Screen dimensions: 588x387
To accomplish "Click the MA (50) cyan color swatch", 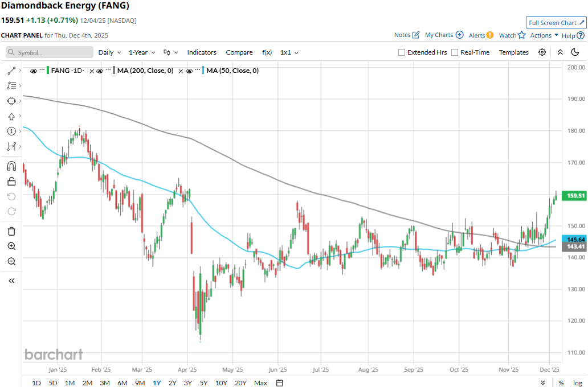I will [202, 71].
